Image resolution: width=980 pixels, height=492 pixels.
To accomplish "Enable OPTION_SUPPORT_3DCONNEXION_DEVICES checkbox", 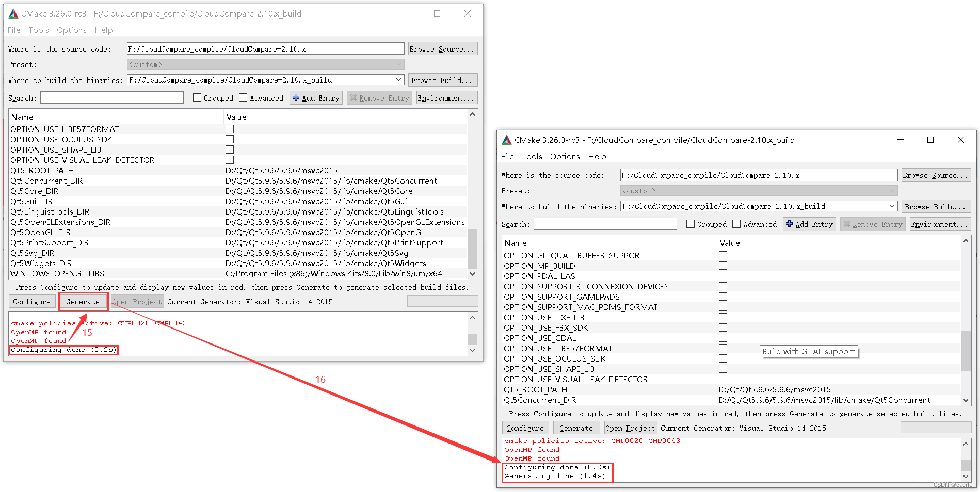I will 723,286.
